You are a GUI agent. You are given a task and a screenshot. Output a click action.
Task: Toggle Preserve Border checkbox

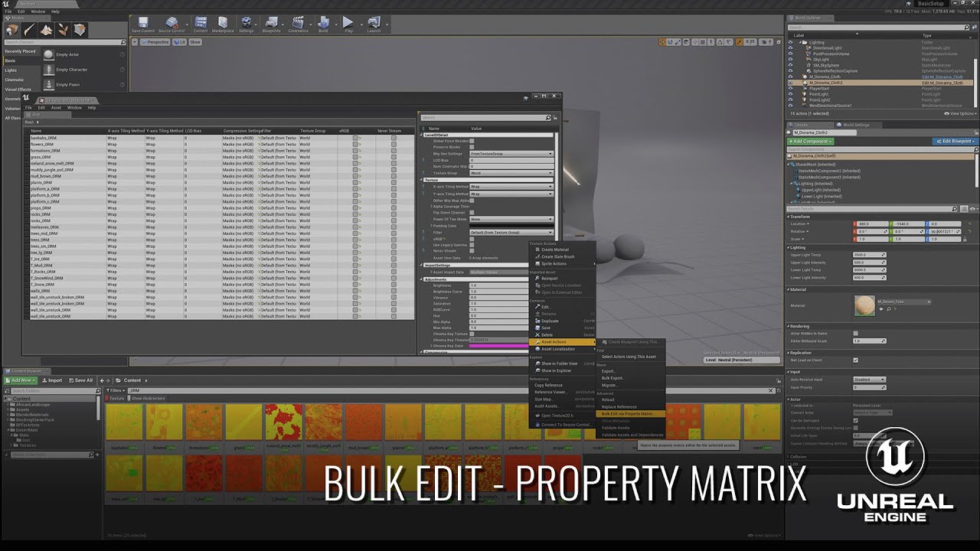pyautogui.click(x=472, y=147)
